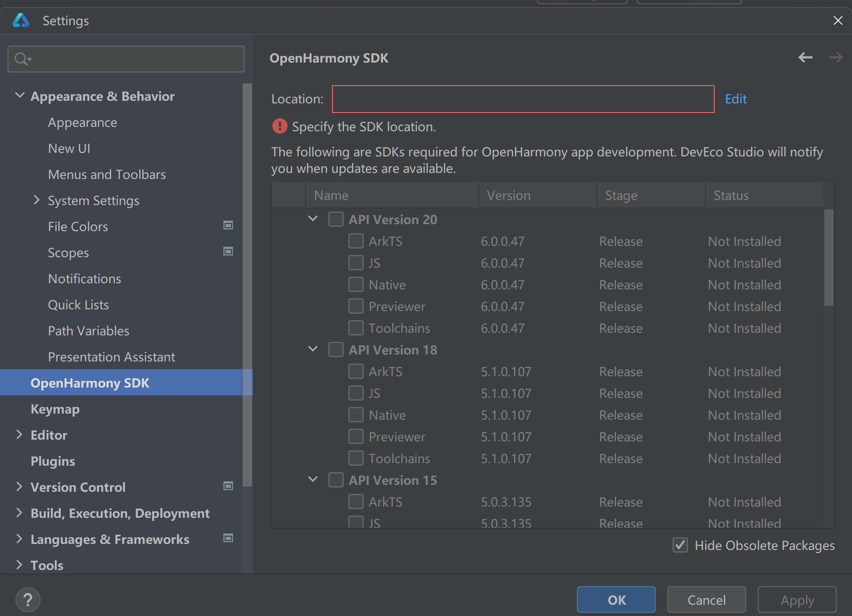This screenshot has width=852, height=616.
Task: Click the help question mark icon
Action: click(28, 600)
